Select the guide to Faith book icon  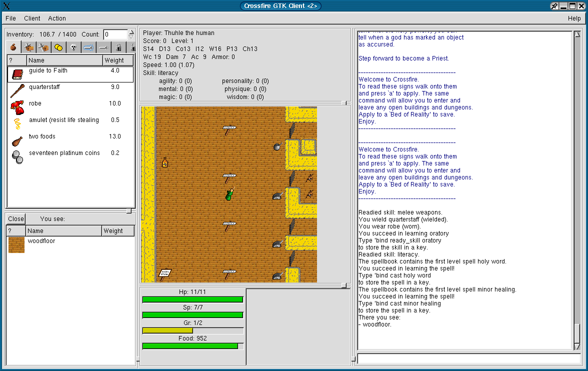[x=17, y=74]
